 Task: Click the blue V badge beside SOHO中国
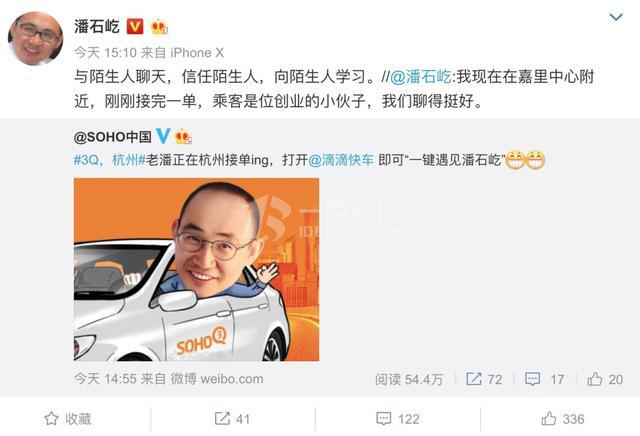coord(163,136)
